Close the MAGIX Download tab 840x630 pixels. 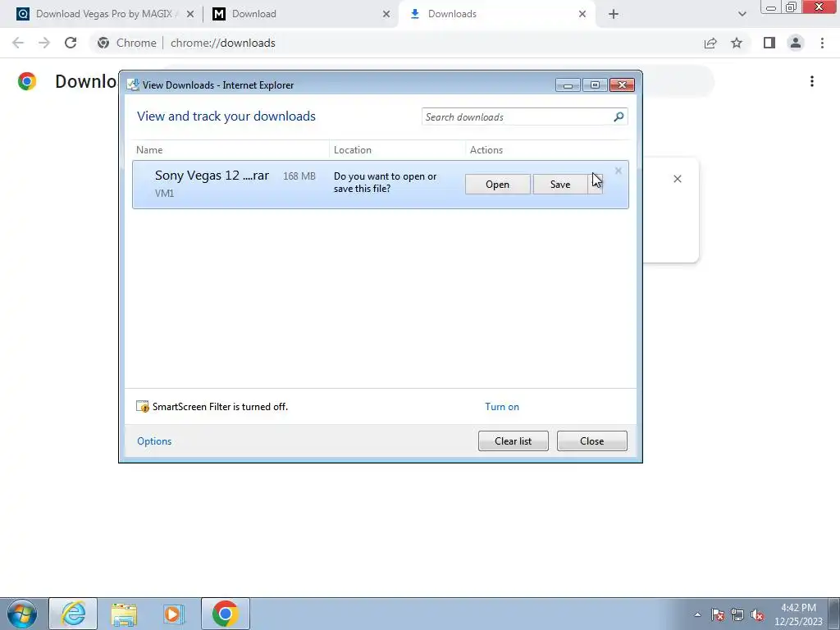point(386,14)
